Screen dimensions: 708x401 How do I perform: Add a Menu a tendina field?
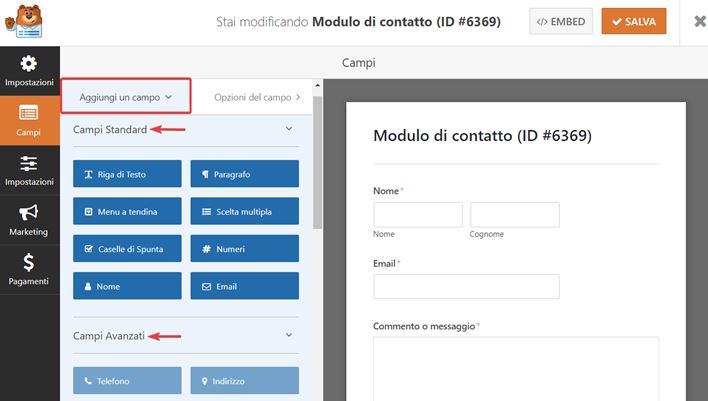(127, 211)
